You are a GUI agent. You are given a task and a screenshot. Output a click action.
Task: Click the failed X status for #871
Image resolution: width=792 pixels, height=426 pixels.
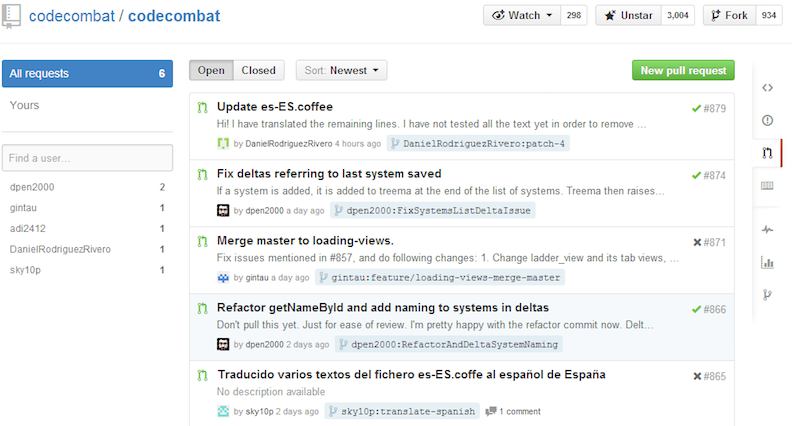click(697, 243)
